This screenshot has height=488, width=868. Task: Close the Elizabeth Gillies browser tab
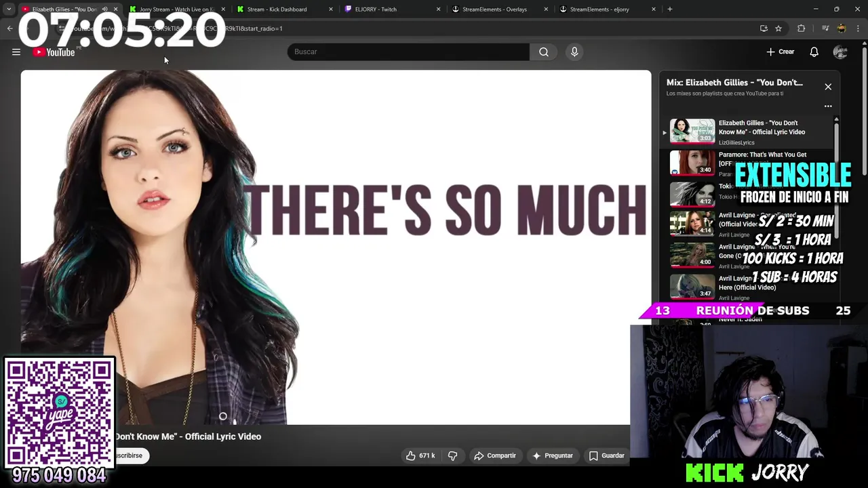click(115, 9)
